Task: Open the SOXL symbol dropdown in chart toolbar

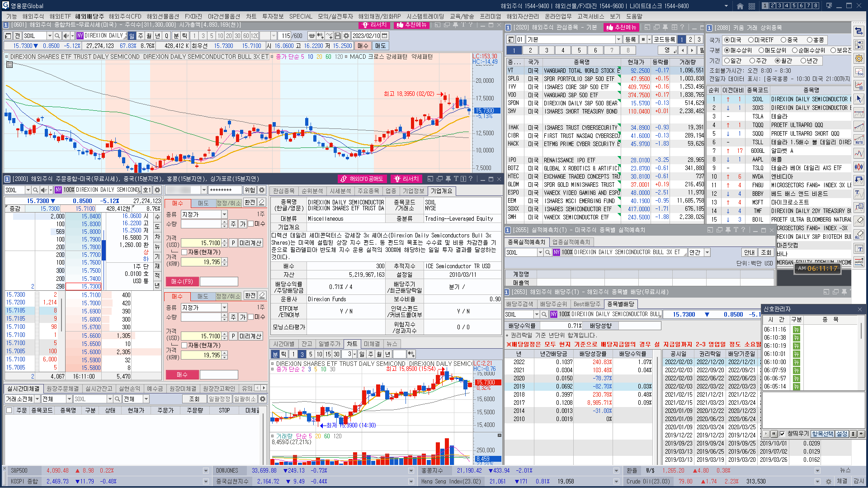Action: (50, 36)
